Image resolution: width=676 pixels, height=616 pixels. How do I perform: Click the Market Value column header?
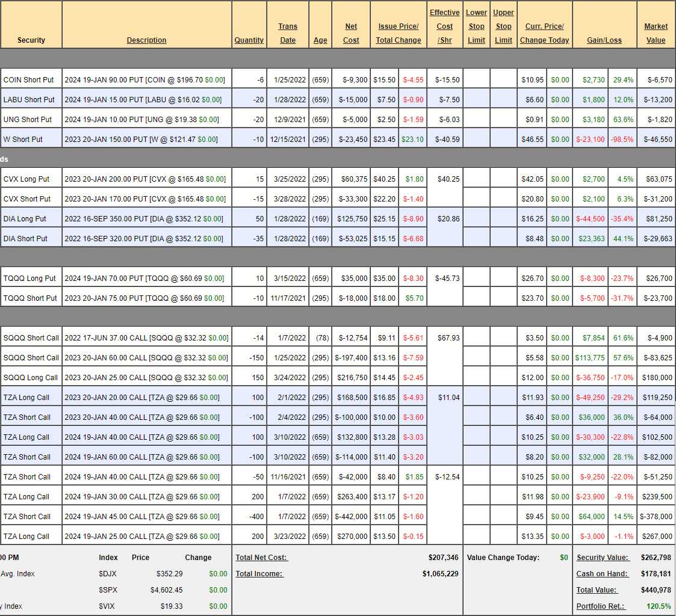(656, 33)
